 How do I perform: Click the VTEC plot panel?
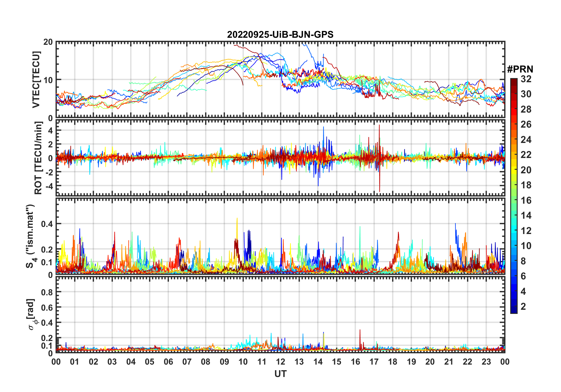coord(280,80)
